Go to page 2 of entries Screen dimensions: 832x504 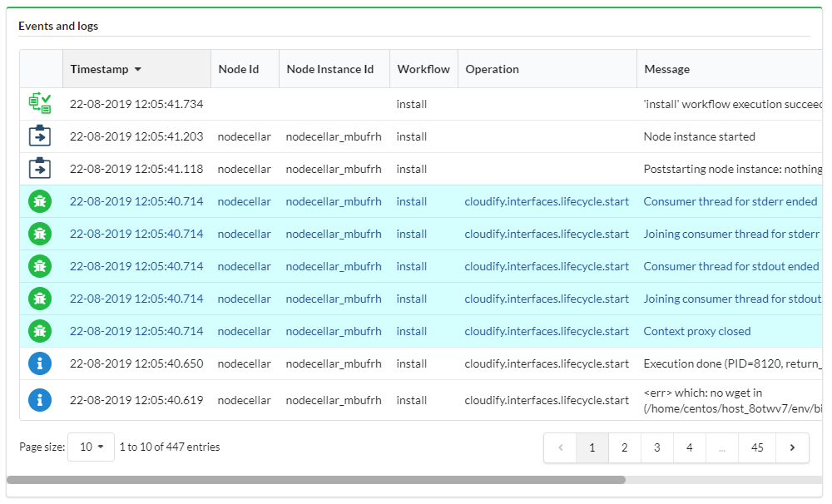[625, 447]
